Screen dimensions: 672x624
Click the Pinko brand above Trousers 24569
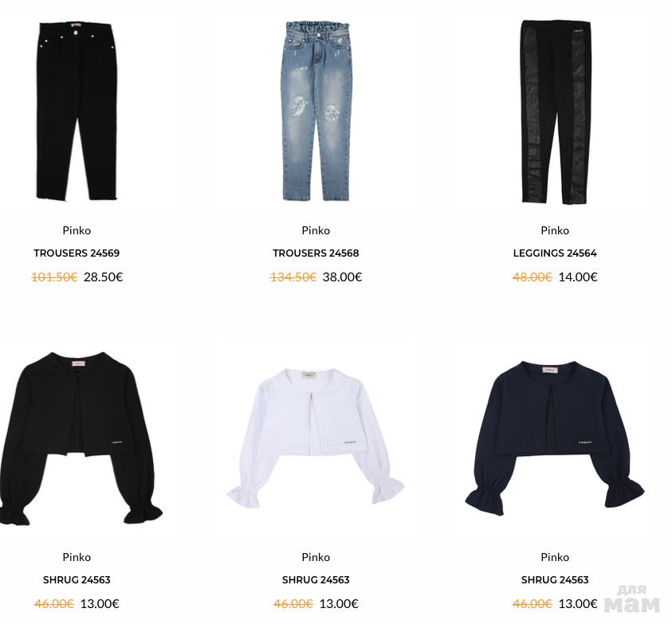77,230
